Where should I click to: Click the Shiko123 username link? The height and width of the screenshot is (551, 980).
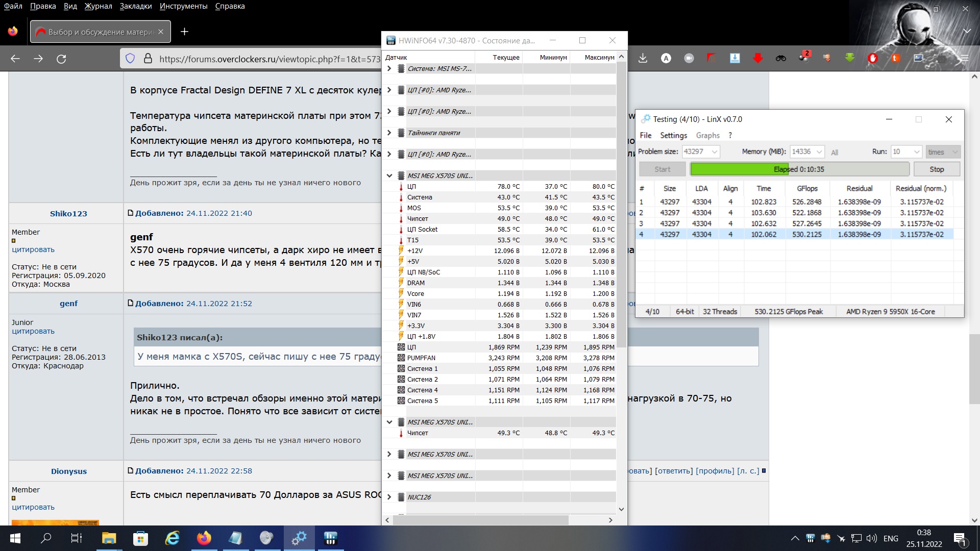(68, 214)
